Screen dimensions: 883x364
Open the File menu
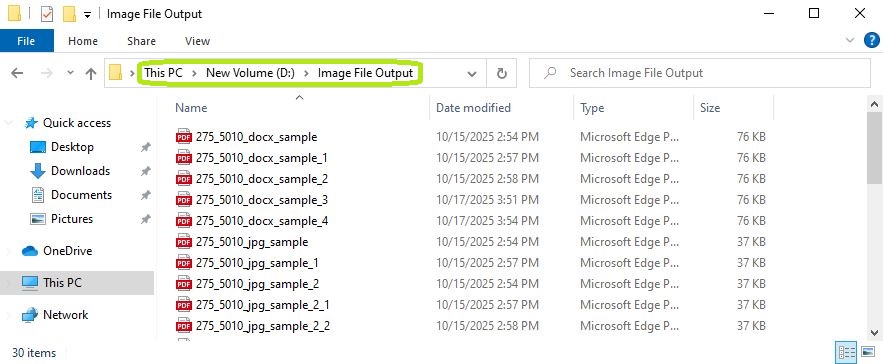point(26,41)
